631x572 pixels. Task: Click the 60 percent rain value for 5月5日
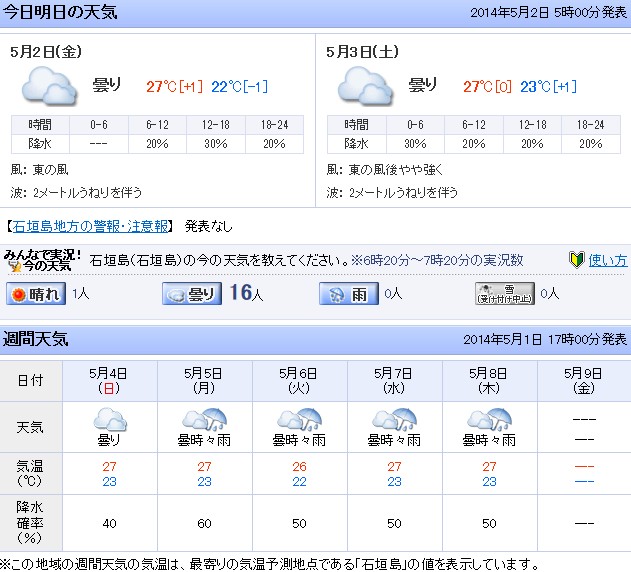[x=204, y=523]
